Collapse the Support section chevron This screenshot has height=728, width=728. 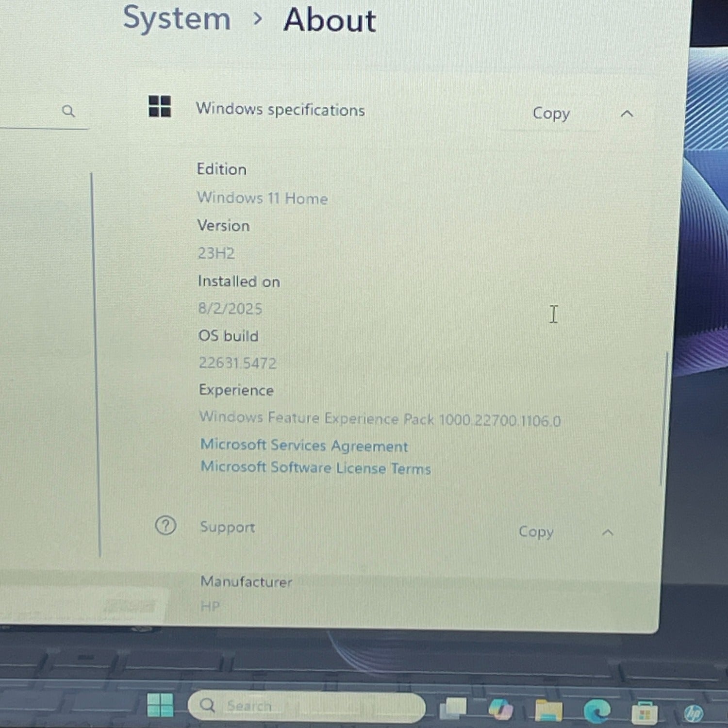click(608, 532)
